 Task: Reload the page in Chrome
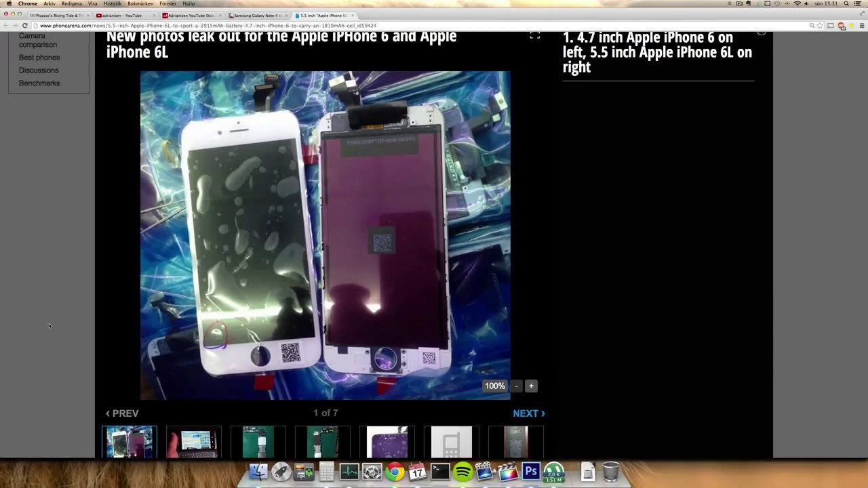[x=25, y=26]
